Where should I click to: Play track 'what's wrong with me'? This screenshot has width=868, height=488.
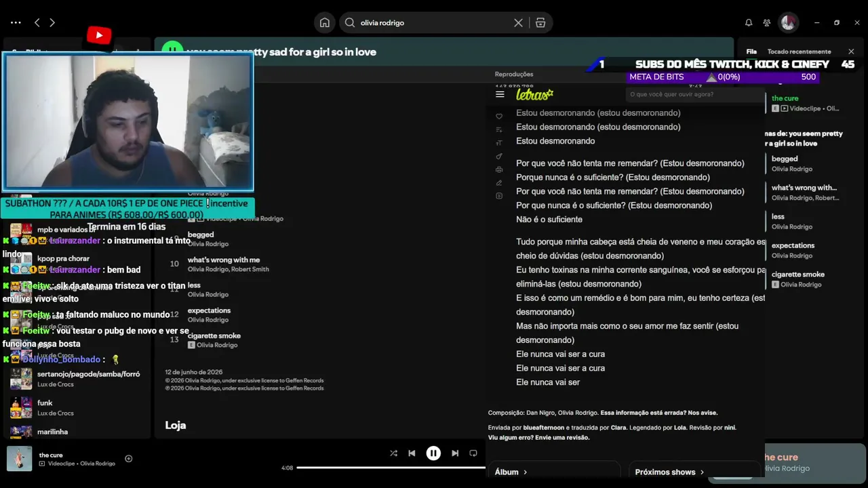tap(224, 260)
